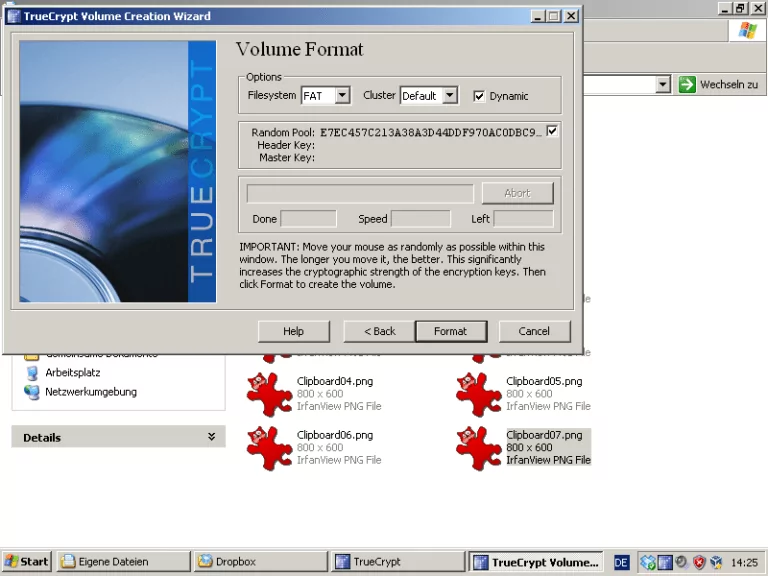Click the Clipboard05.png file name
Viewport: 768px width, 576px height.
coord(544,381)
